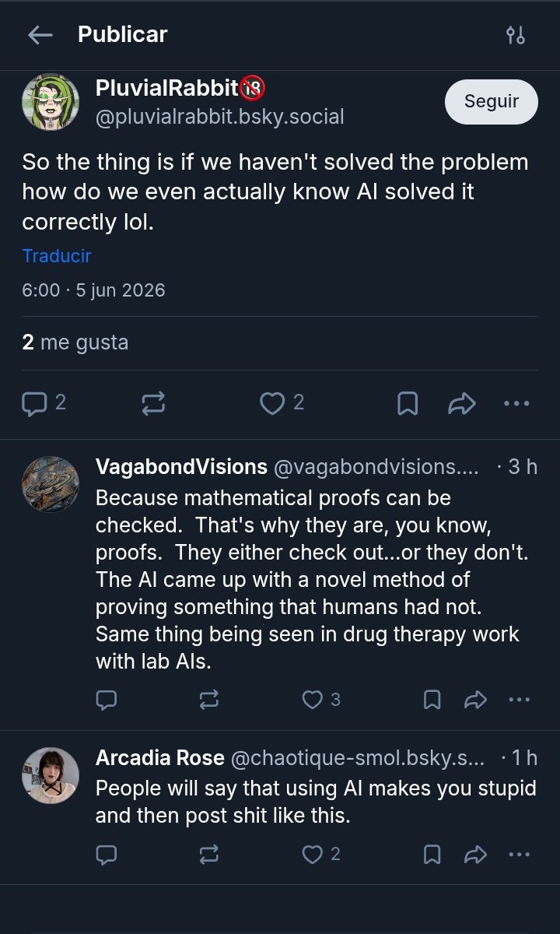Open PluvialRabbit's profile avatar
The width and height of the screenshot is (560, 934).
pyautogui.click(x=51, y=102)
